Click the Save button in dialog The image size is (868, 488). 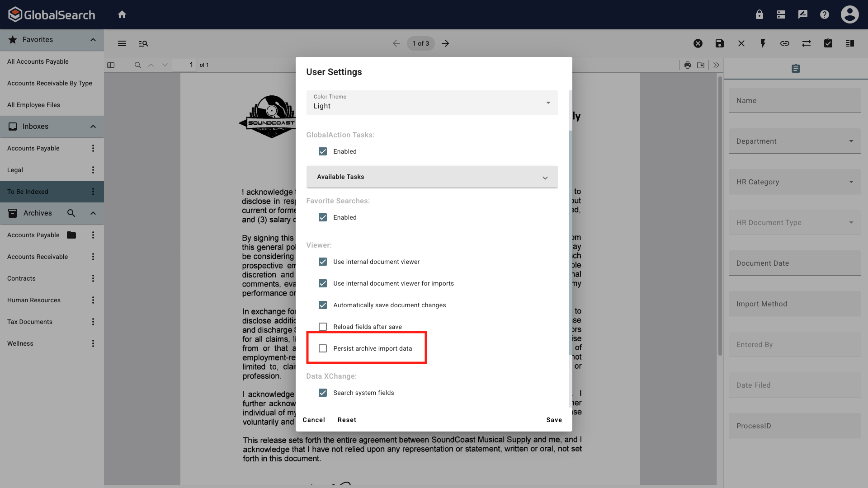[554, 420]
